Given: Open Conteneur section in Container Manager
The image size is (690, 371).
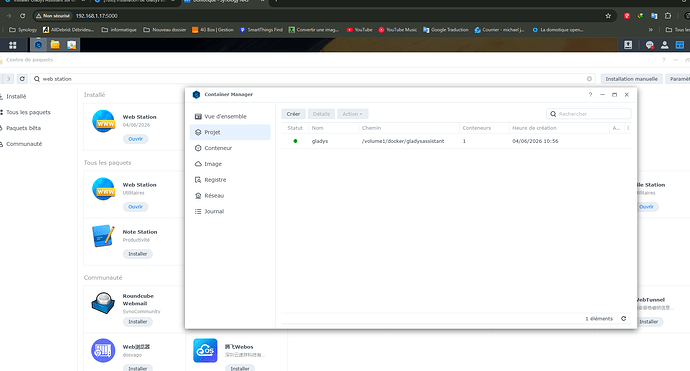Looking at the screenshot, I should coord(230,148).
